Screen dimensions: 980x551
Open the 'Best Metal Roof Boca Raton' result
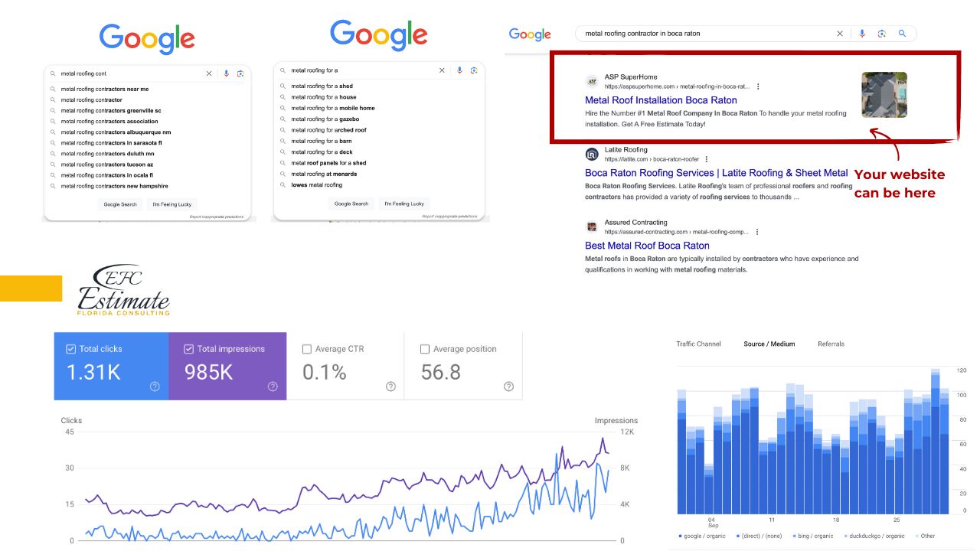[647, 246]
